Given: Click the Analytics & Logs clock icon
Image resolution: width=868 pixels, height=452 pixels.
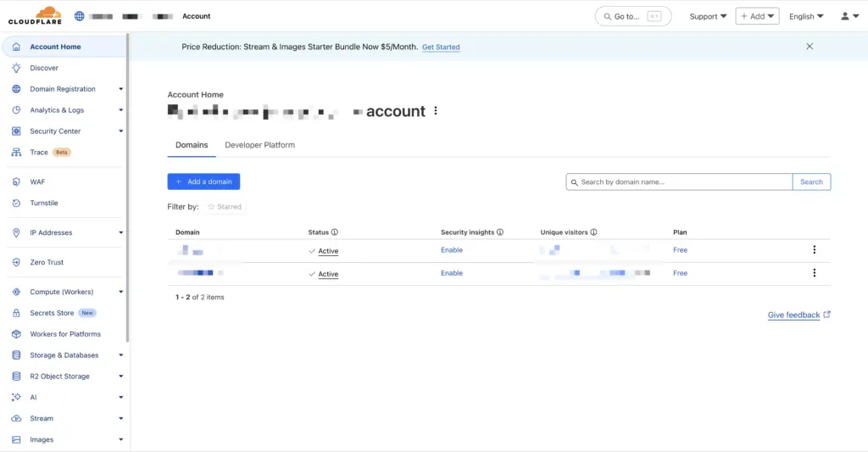Looking at the screenshot, I should (16, 109).
